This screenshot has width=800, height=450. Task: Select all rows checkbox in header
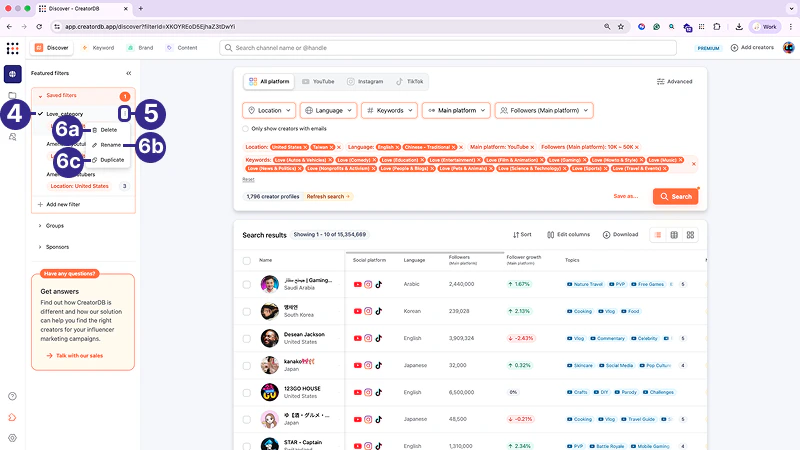point(247,261)
